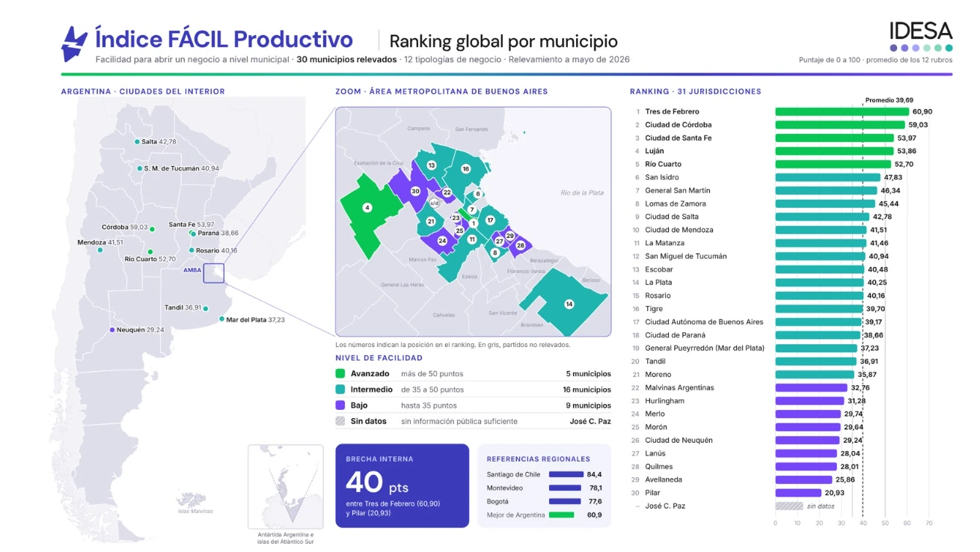The height and width of the screenshot is (552, 980).
Task: Click the "16 municipios" count in the legend
Action: 587,390
